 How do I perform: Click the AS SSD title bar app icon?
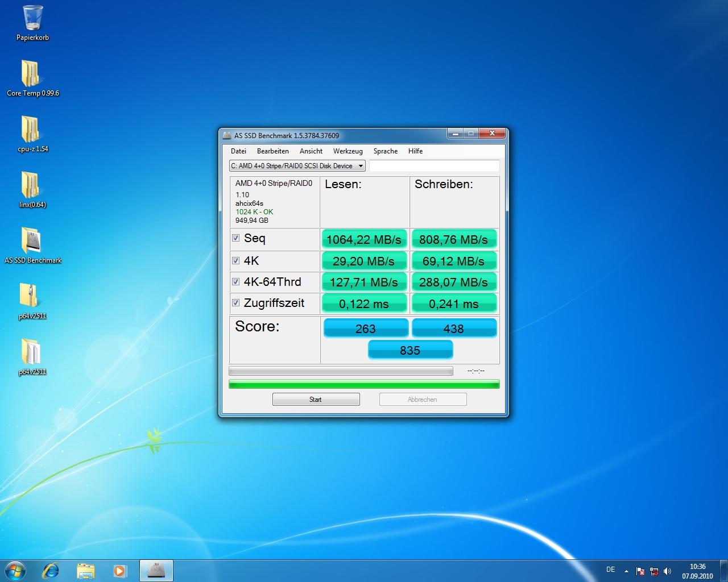pos(227,135)
